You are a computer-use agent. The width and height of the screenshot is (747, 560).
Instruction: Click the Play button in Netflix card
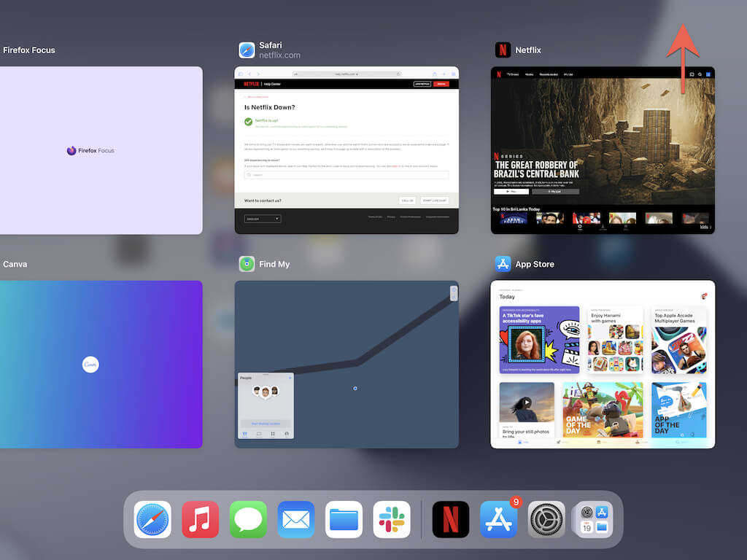[511, 192]
